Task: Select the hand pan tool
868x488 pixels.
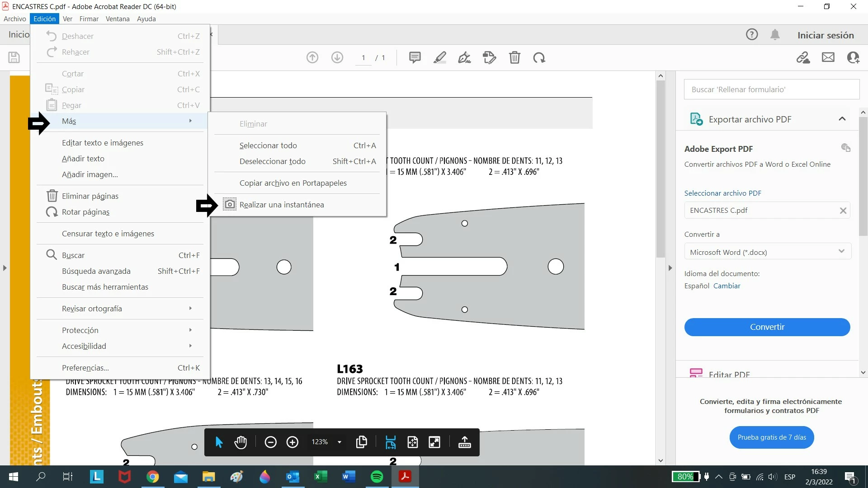Action: (x=241, y=442)
